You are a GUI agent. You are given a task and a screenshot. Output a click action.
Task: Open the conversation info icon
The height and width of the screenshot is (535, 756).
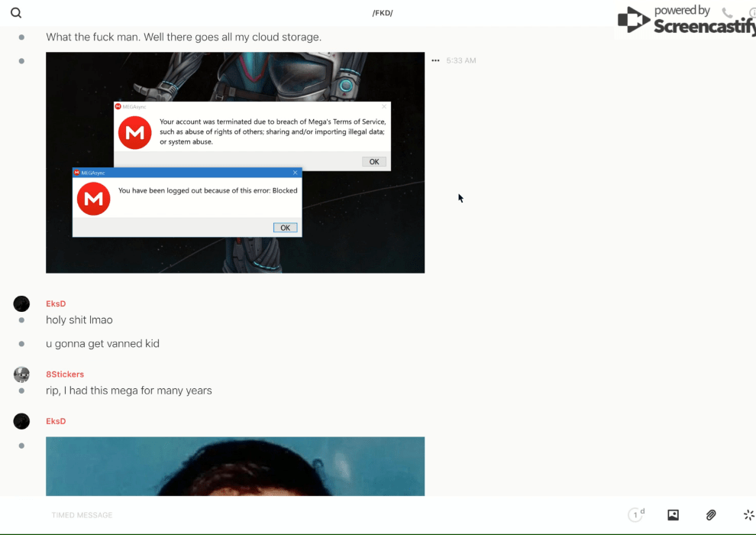click(x=752, y=13)
